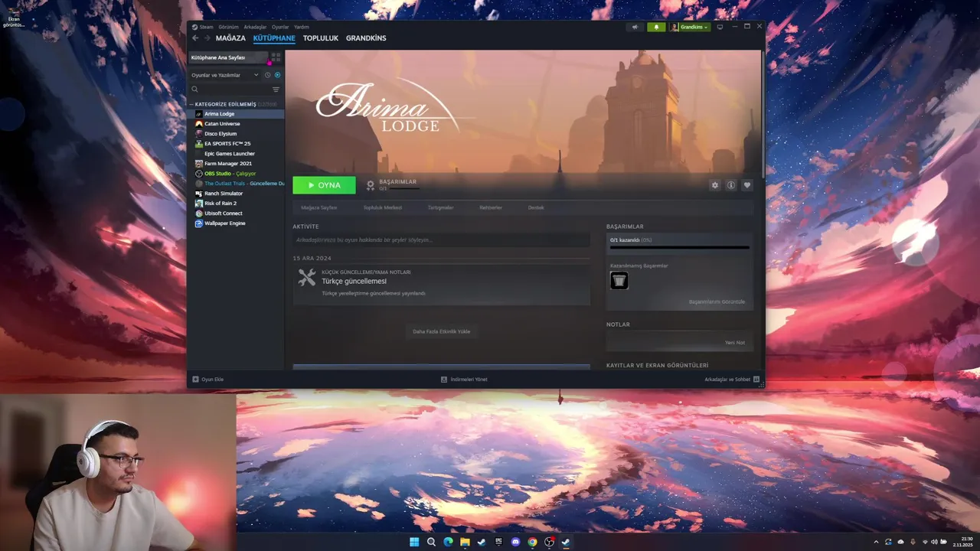Expand the Oyunlar ve Yazılımlar dropdown
980x551 pixels.
tap(225, 75)
